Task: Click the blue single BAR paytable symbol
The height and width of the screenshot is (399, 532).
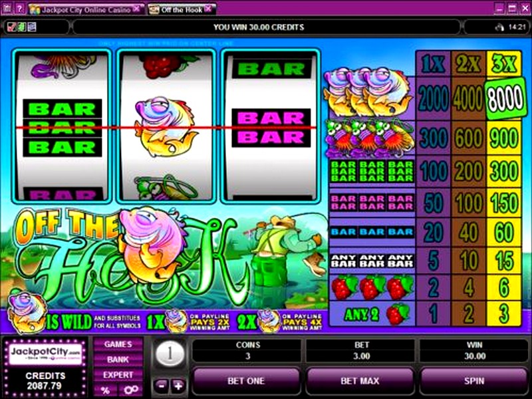Action: point(372,232)
